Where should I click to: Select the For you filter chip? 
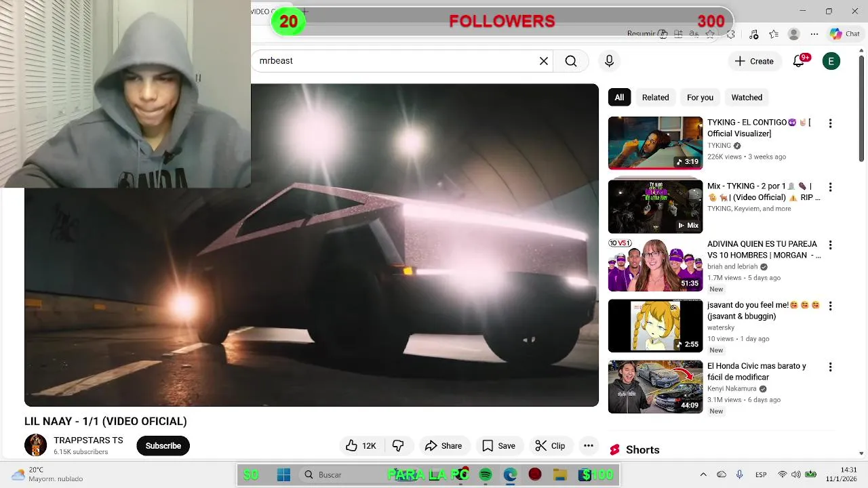(x=700, y=98)
